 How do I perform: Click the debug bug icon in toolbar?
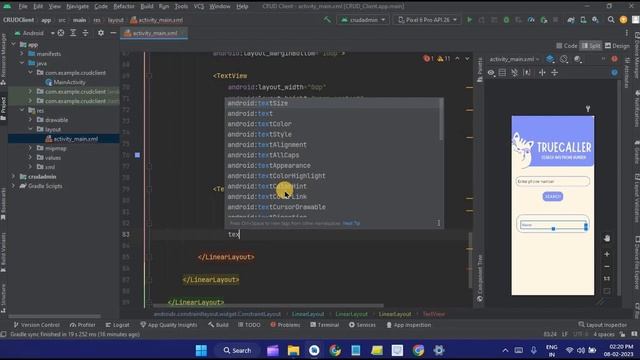(506, 20)
